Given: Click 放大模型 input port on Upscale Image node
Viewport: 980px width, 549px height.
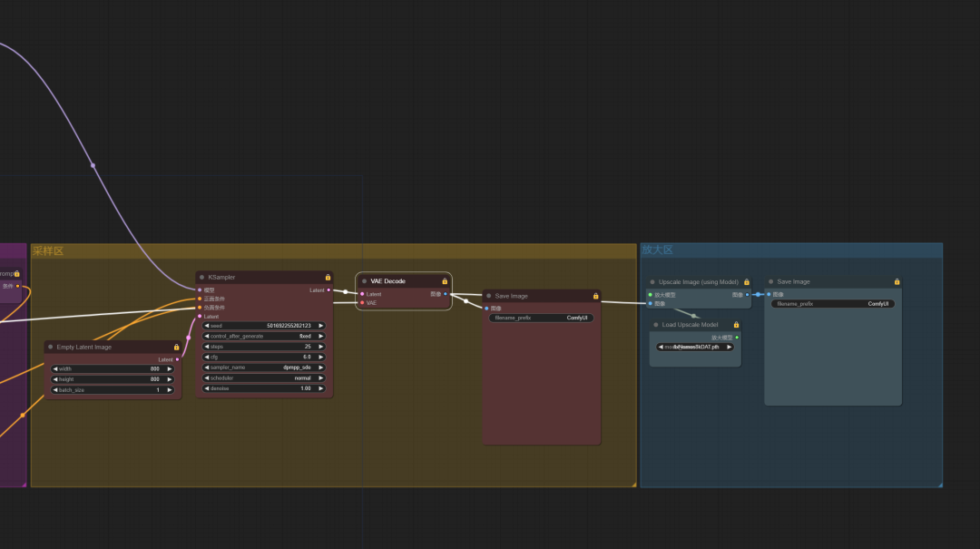Looking at the screenshot, I should pyautogui.click(x=651, y=295).
